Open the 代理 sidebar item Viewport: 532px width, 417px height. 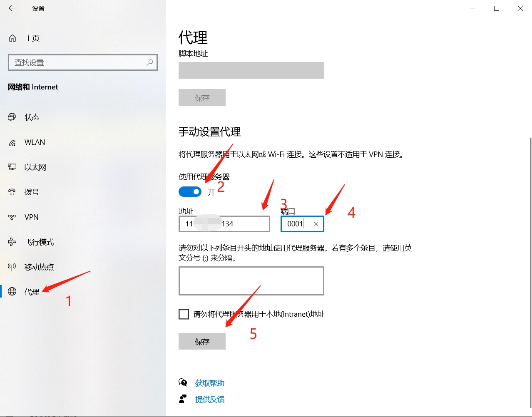32,292
